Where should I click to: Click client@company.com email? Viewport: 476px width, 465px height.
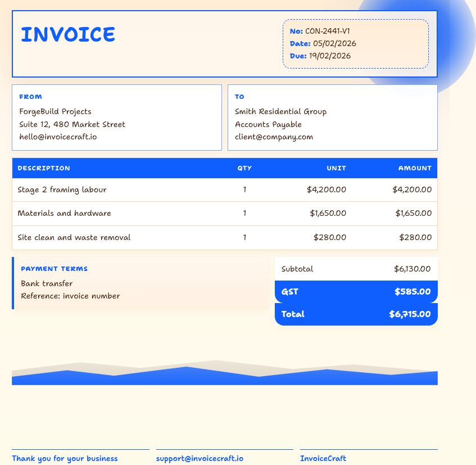274,137
